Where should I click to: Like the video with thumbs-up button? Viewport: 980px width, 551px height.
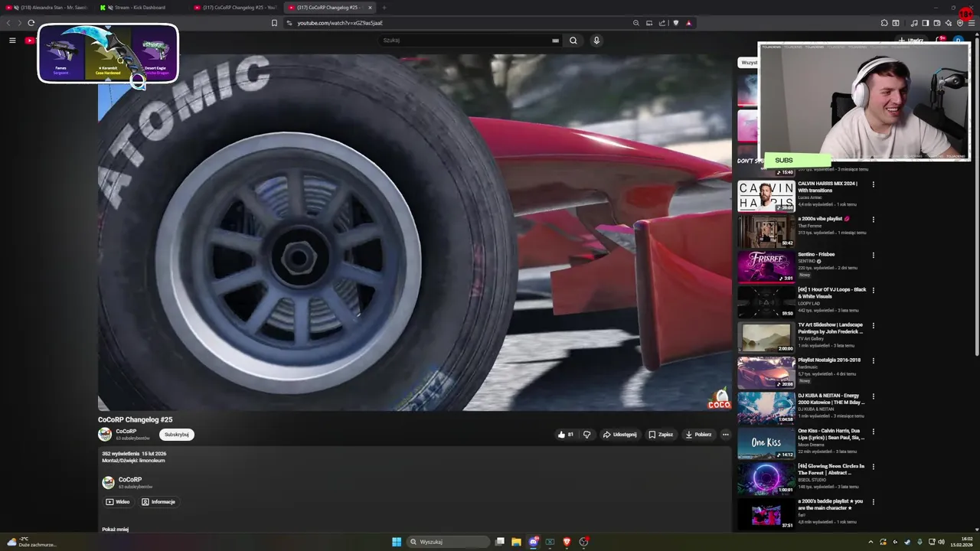tap(566, 435)
